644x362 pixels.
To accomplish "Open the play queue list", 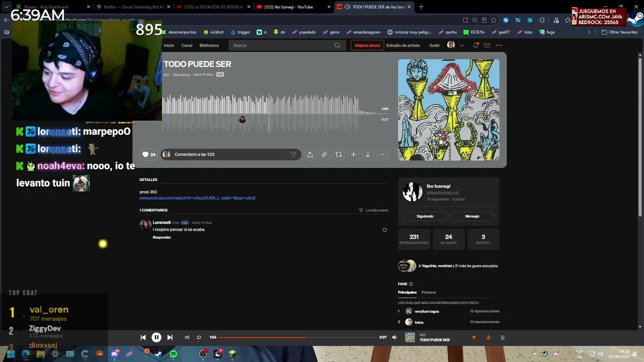I will [502, 337].
